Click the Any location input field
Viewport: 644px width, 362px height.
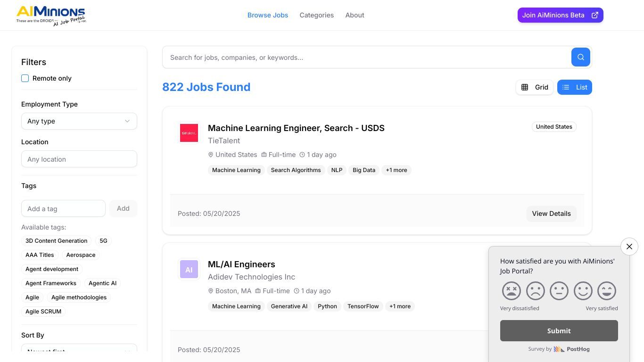coord(79,159)
